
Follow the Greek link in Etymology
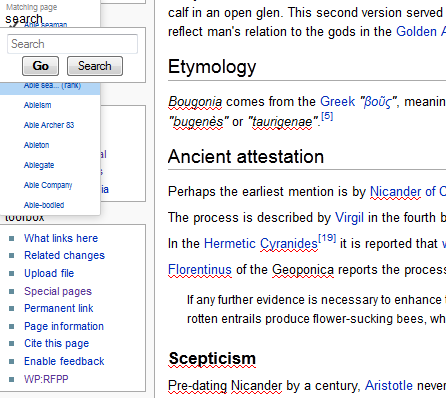[x=337, y=102]
